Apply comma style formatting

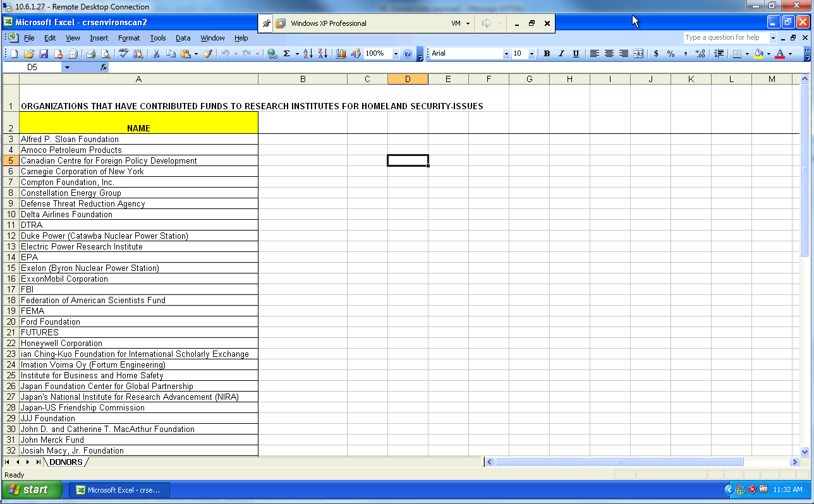(686, 54)
